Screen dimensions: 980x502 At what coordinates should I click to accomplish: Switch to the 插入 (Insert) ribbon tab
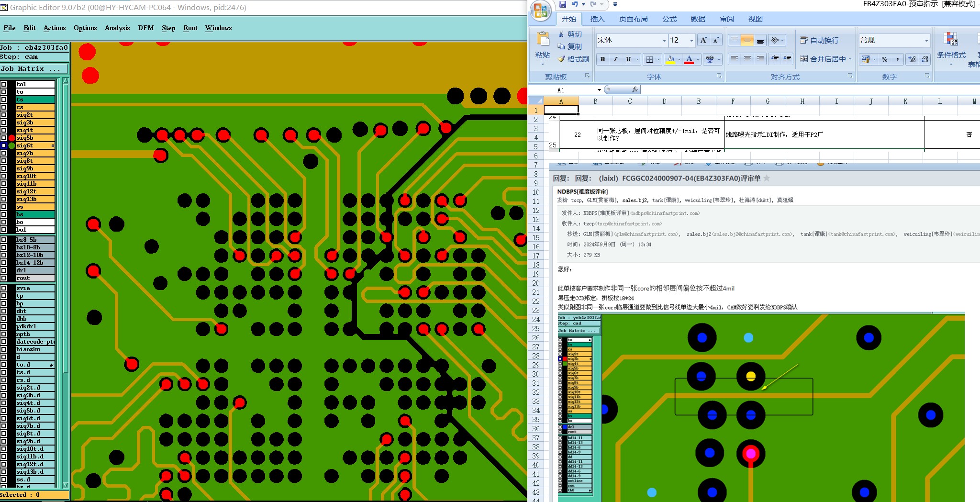click(597, 19)
